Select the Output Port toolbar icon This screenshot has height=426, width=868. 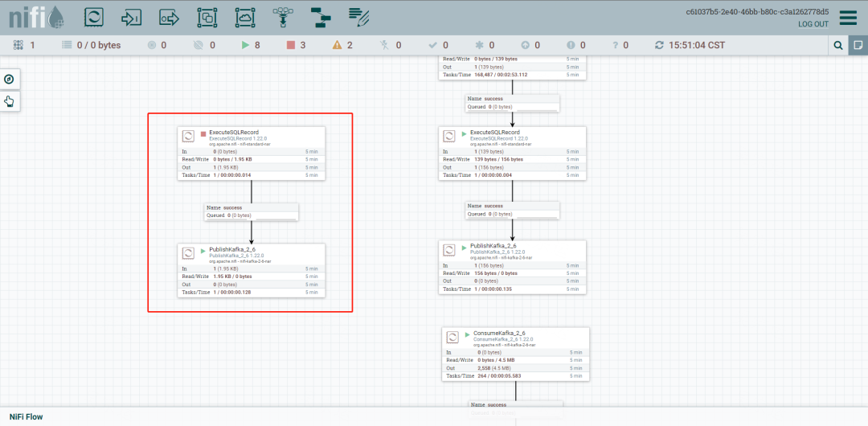pos(170,18)
